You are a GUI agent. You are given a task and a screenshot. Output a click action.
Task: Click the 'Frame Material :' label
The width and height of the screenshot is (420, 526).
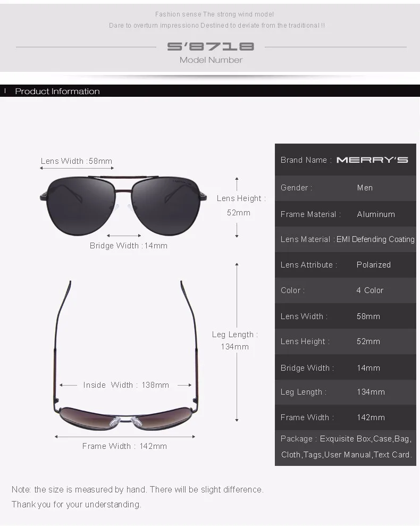click(310, 214)
